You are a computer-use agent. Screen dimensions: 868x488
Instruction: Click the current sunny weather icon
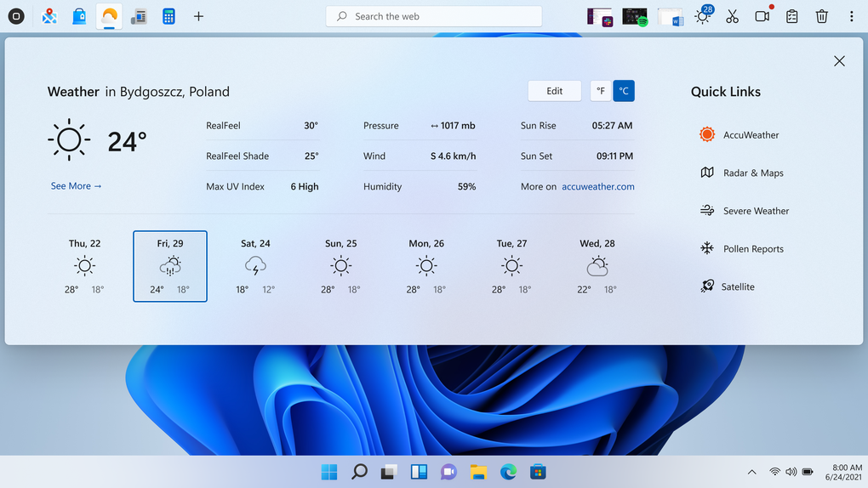pos(69,139)
